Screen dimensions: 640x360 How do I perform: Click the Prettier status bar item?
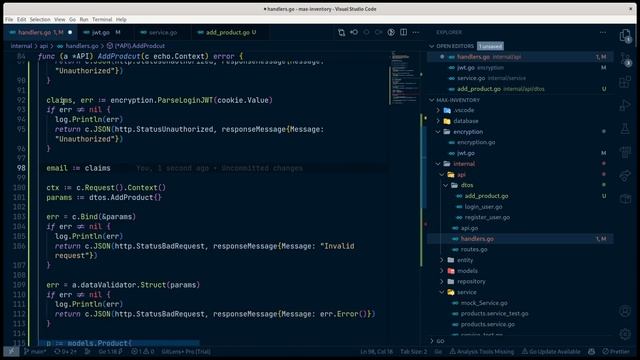pos(616,351)
